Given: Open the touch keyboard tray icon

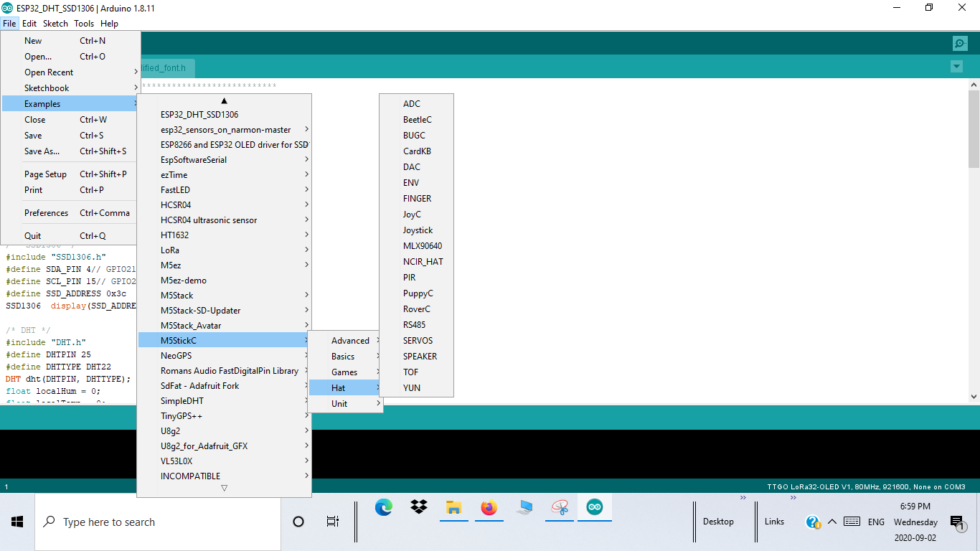Looking at the screenshot, I should click(852, 522).
